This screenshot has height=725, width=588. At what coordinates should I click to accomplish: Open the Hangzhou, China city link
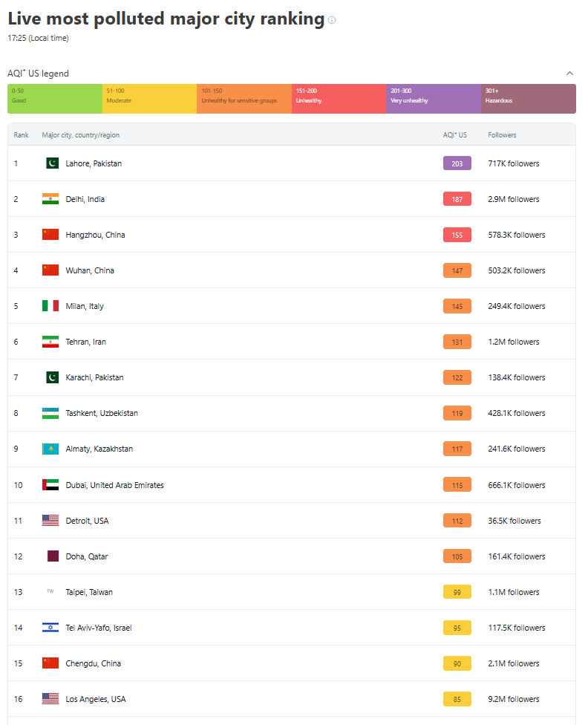(x=95, y=235)
